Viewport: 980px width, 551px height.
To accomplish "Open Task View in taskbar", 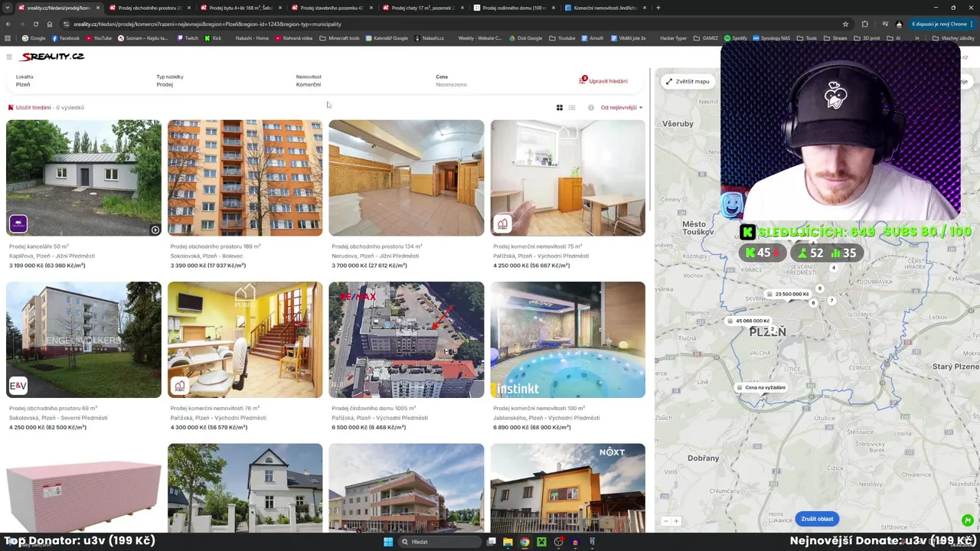I will (x=491, y=542).
